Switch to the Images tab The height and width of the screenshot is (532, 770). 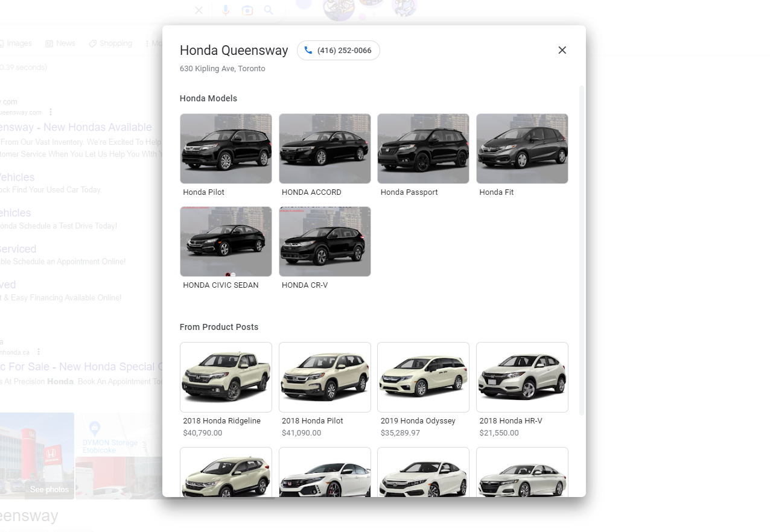coord(18,43)
